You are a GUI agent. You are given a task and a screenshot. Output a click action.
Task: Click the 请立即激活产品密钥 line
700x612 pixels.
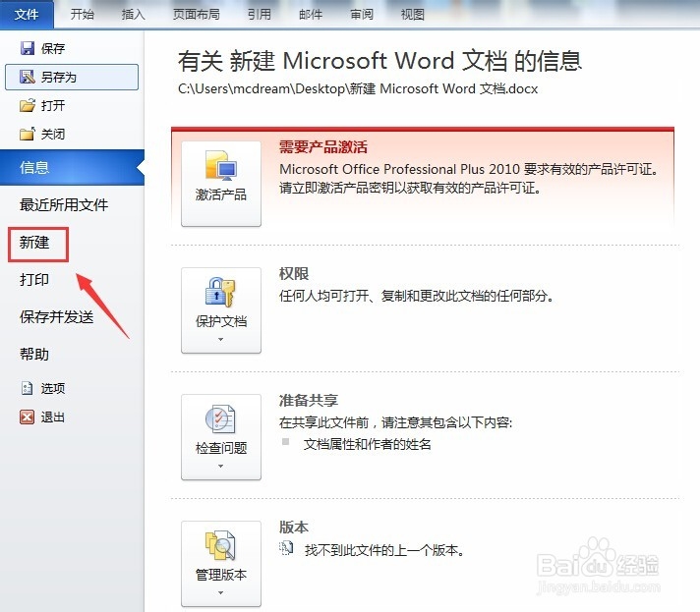coord(411,188)
